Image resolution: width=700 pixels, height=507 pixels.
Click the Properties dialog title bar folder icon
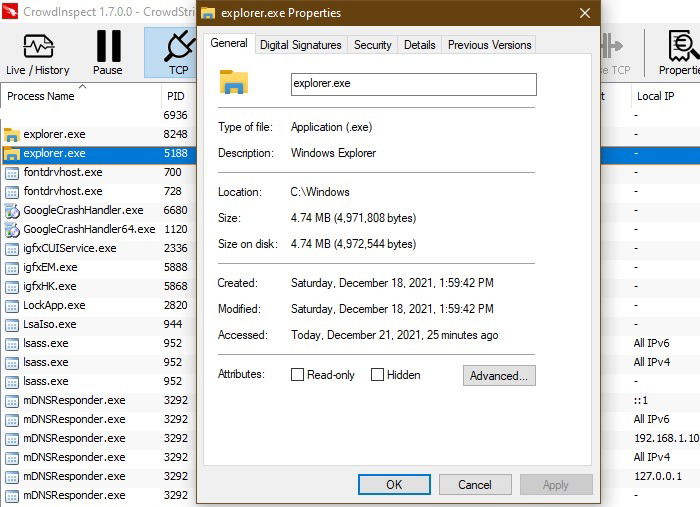pyautogui.click(x=208, y=13)
